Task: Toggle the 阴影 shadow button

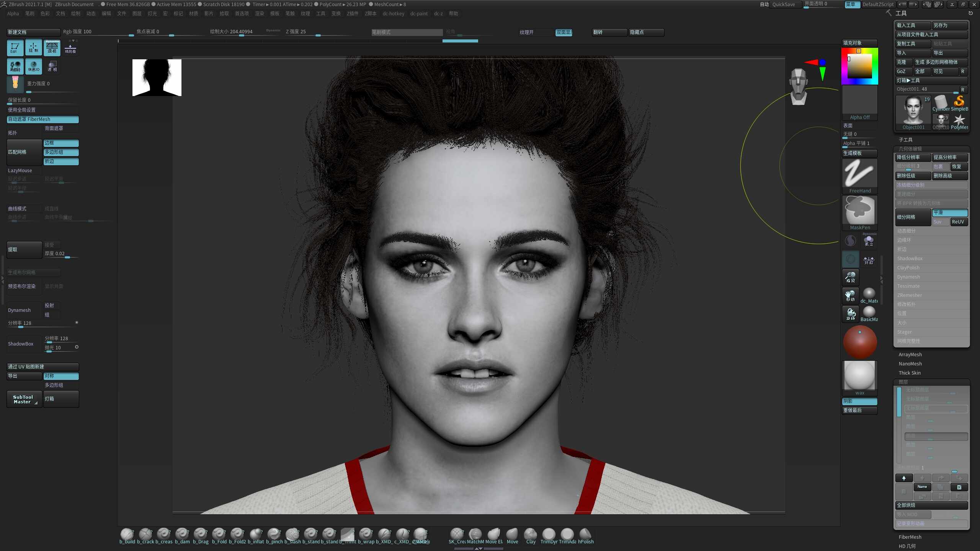Action: 859,401
